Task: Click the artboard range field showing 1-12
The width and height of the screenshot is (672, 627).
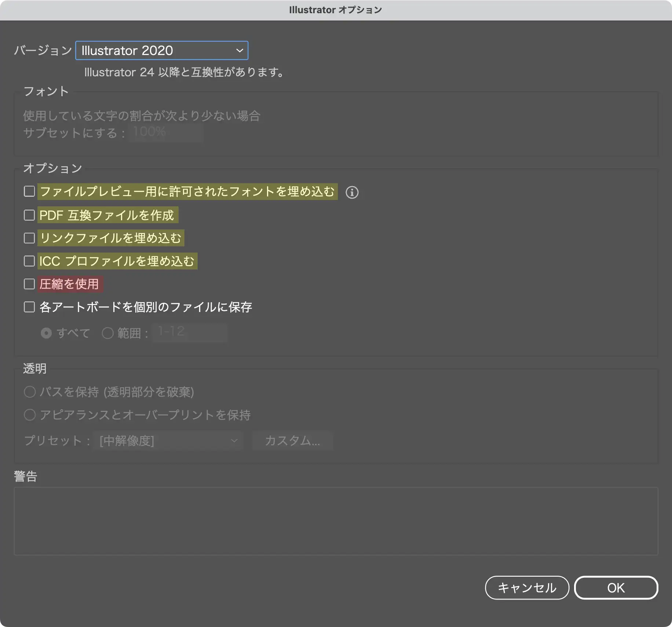Action: (190, 332)
